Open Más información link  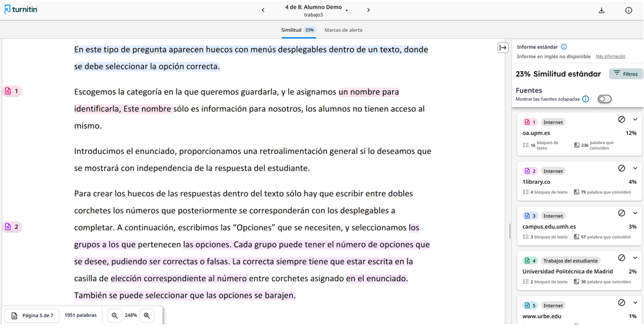pos(611,56)
